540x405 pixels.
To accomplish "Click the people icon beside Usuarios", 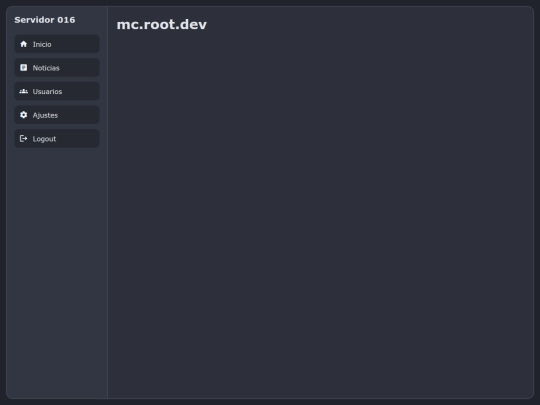I will click(23, 91).
